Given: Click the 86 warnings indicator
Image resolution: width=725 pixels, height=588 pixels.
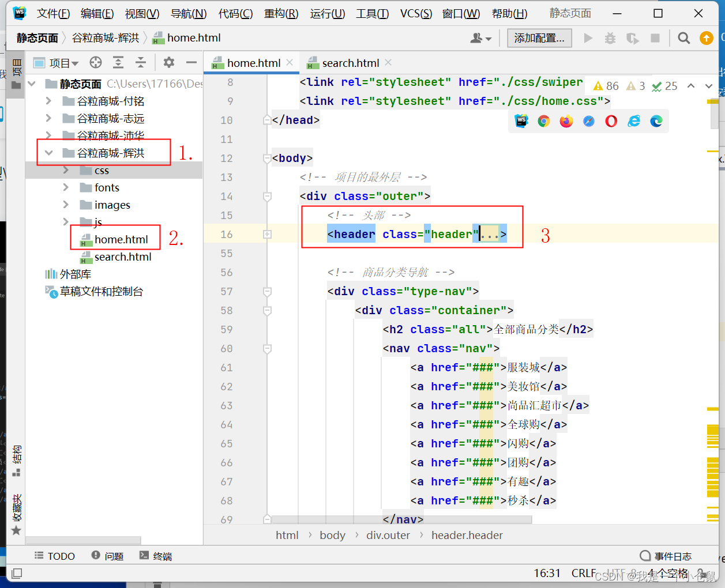Looking at the screenshot, I should 606,86.
